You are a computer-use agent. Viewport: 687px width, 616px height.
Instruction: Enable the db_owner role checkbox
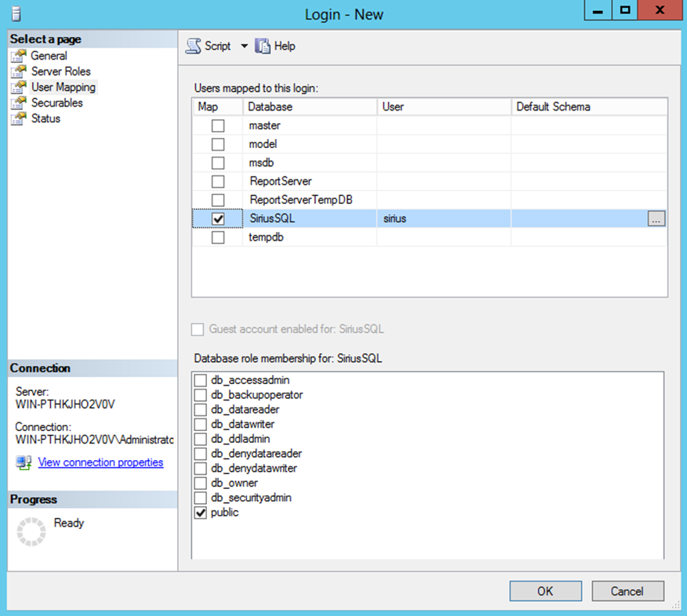click(x=201, y=483)
